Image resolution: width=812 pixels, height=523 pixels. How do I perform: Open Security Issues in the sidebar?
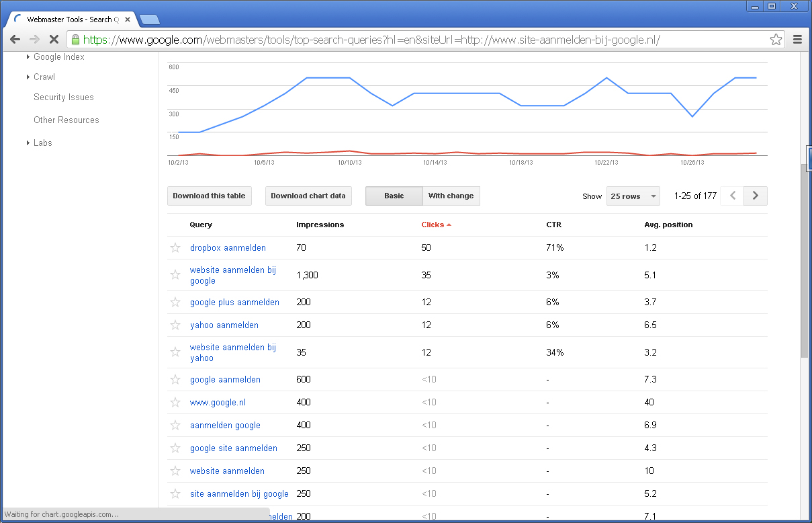[x=64, y=97]
